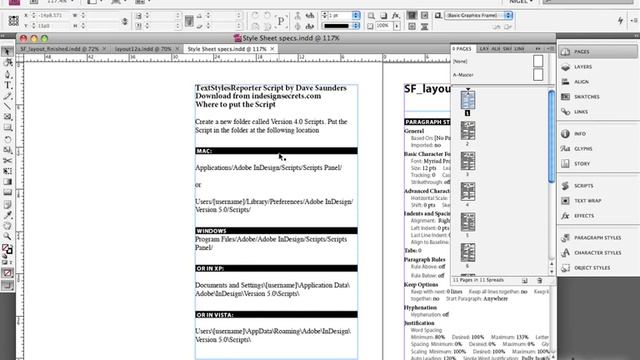The width and height of the screenshot is (640, 360).
Task: Select the Rectangle Frame tool
Action: point(7,117)
